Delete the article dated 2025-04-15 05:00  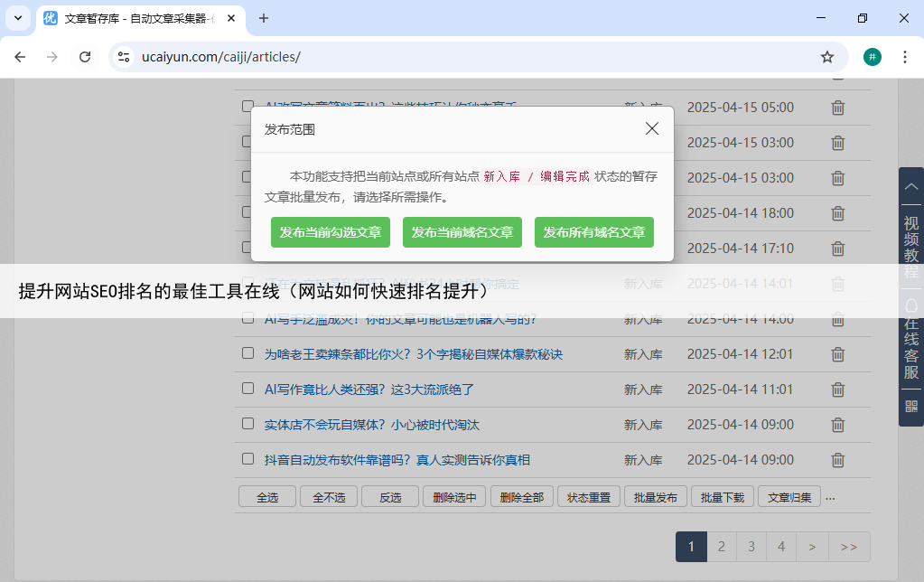(837, 108)
